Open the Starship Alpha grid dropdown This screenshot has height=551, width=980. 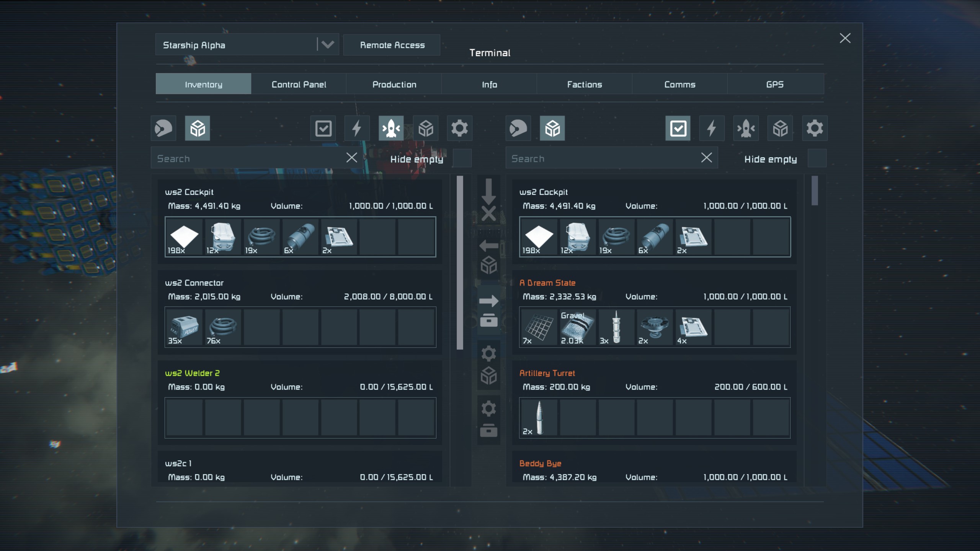tap(327, 45)
